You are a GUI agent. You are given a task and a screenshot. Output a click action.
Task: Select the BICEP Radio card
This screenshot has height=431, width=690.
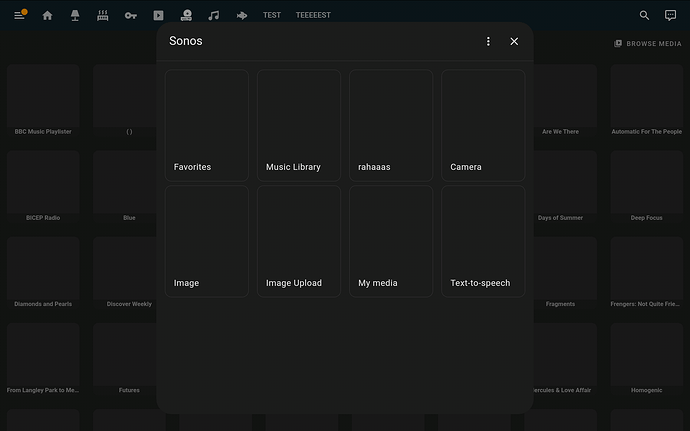point(43,187)
